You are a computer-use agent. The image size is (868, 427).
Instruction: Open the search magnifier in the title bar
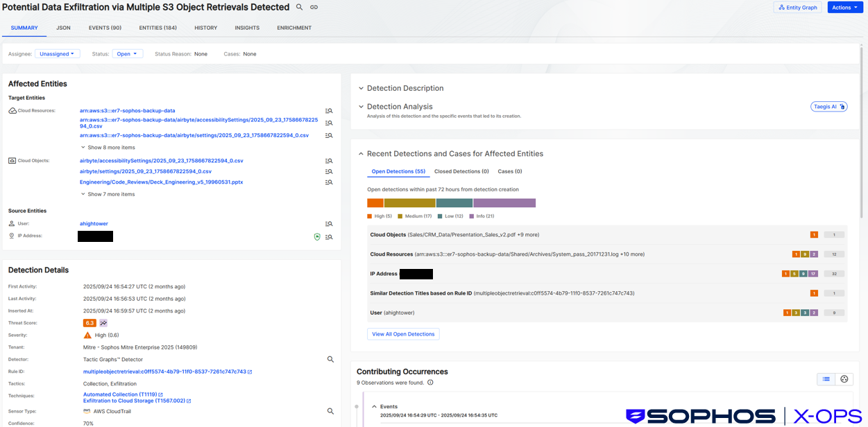299,7
